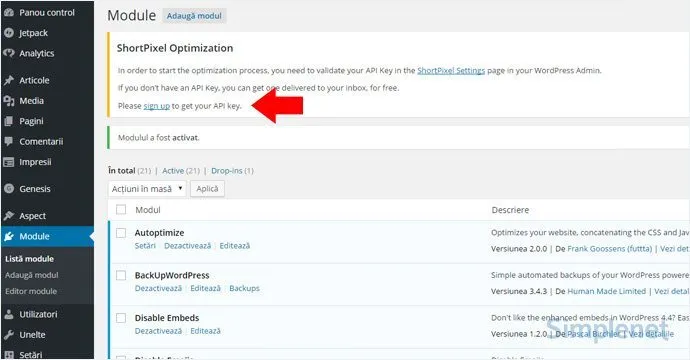Click the Unelte wrench icon
The width and height of the screenshot is (690, 360).
9,334
